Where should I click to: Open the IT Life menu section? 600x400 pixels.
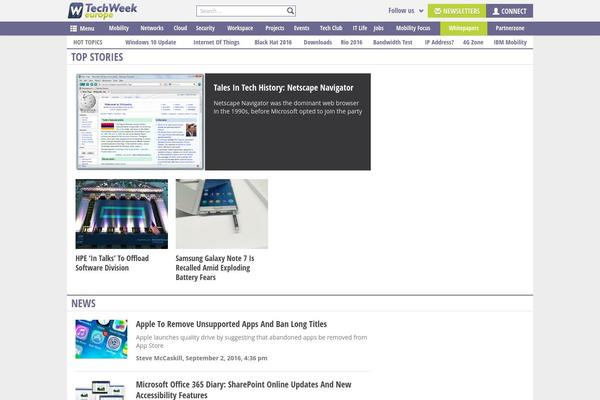click(360, 28)
